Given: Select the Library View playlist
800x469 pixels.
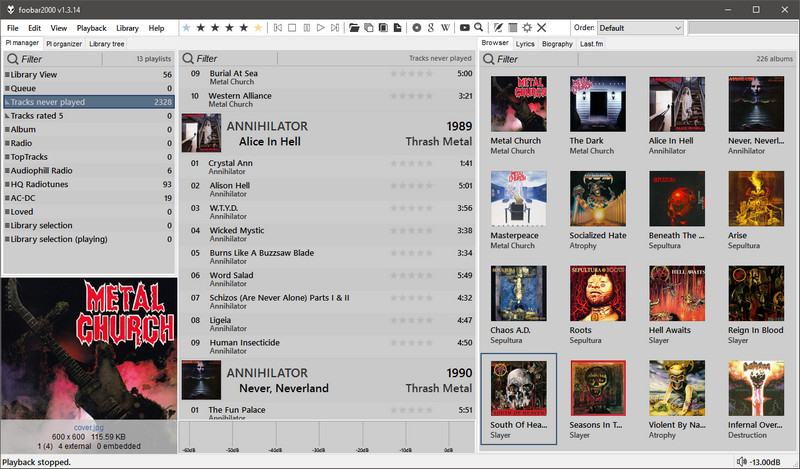Looking at the screenshot, I should pos(89,75).
